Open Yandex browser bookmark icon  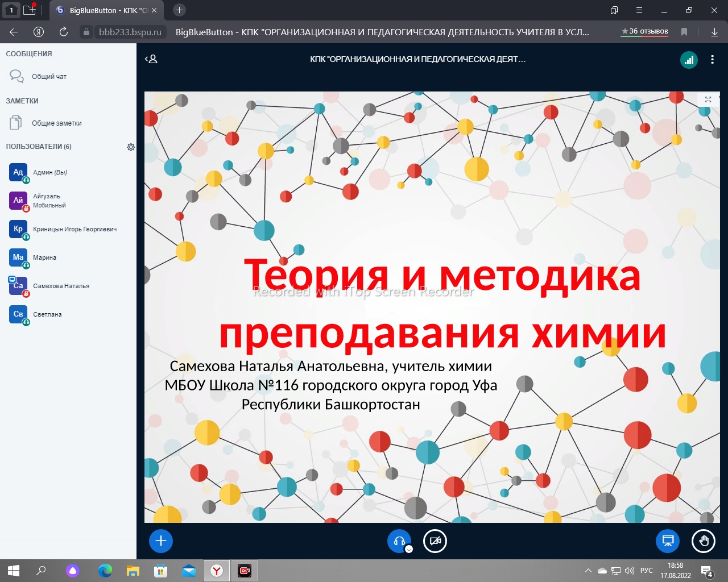[684, 32]
